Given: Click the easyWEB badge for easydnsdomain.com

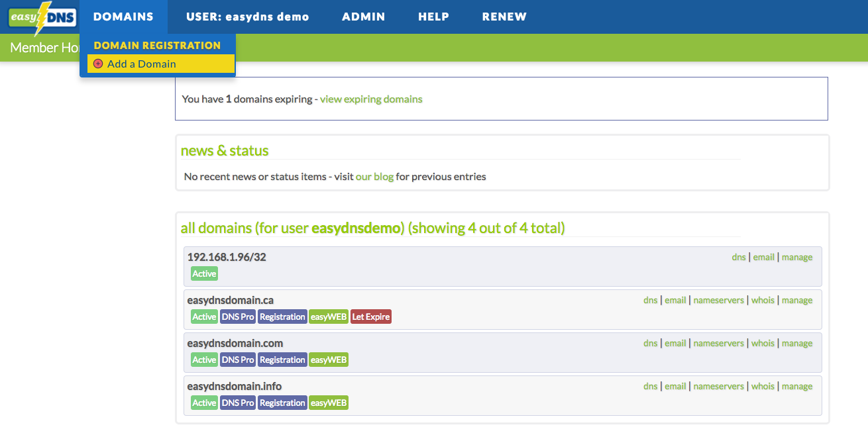Looking at the screenshot, I should point(329,360).
